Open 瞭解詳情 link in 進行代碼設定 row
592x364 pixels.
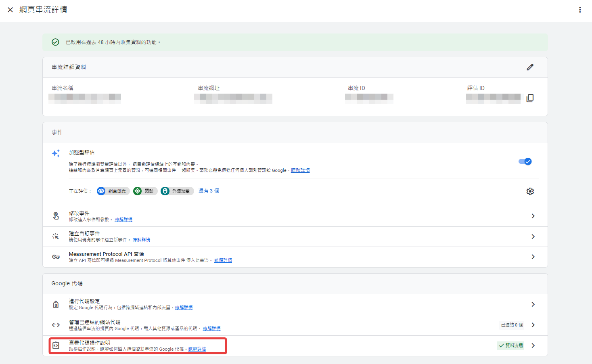click(x=184, y=308)
